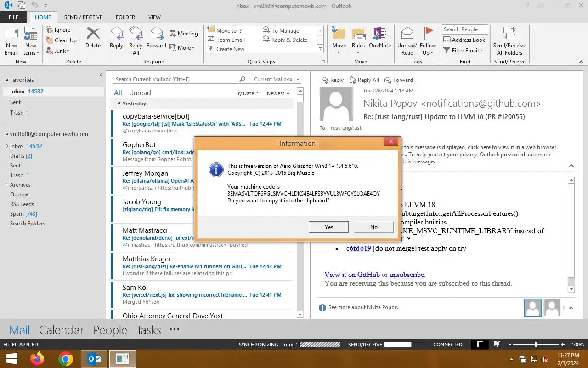Close the Information dialog
The height and width of the screenshot is (368, 588).
click(x=390, y=141)
